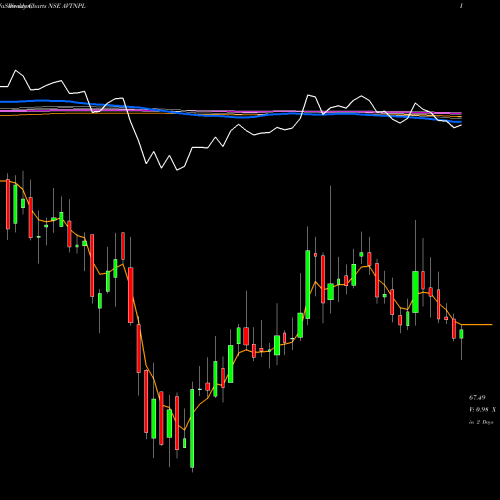Select the tall green candle at the chart's lowest point
Image resolution: width=500 pixels, height=500 pixels.
click(x=192, y=428)
